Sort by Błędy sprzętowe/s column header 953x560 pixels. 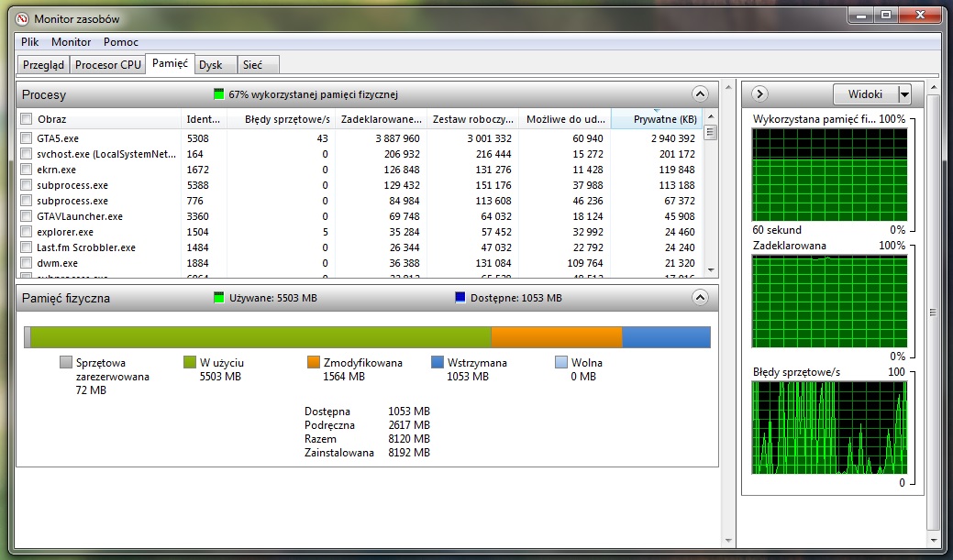[281, 119]
